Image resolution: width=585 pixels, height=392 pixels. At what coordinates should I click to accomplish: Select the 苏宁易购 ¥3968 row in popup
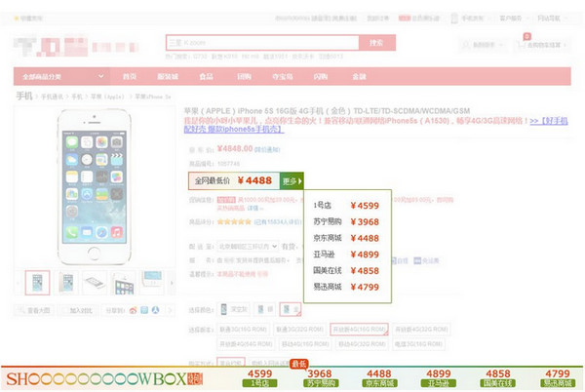(347, 222)
